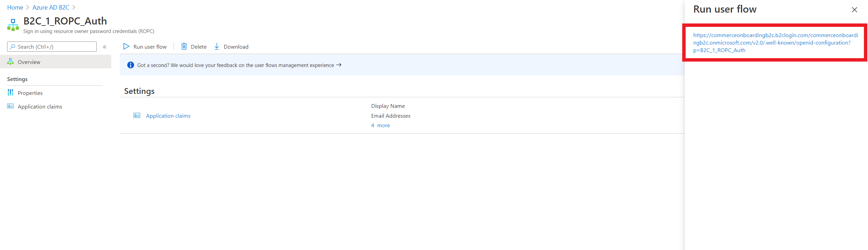868x250 pixels.
Task: Open Application claims link under Settings
Action: pyautogui.click(x=168, y=116)
